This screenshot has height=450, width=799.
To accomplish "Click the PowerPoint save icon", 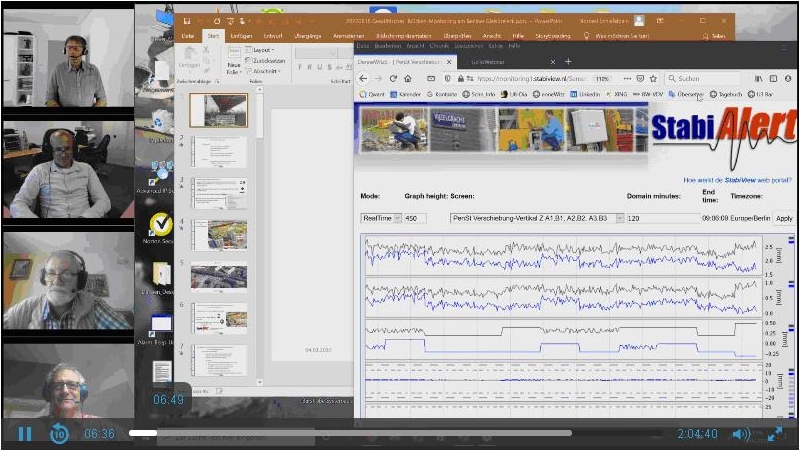I will 187,21.
